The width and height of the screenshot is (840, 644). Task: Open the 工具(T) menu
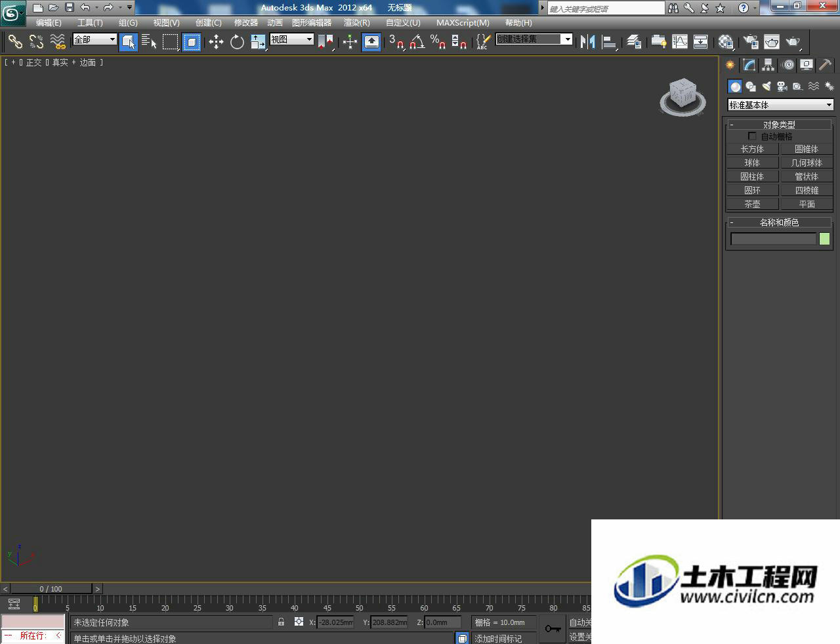(90, 22)
